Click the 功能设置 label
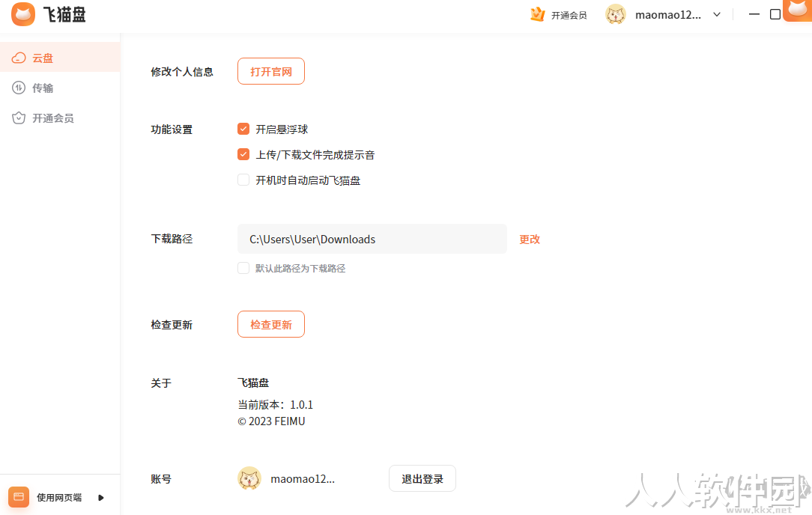 click(x=172, y=129)
